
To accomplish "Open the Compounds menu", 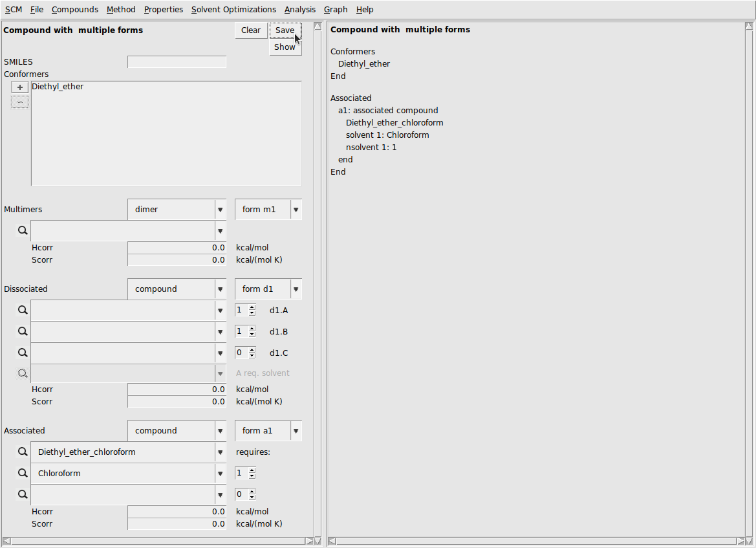I will click(x=75, y=10).
